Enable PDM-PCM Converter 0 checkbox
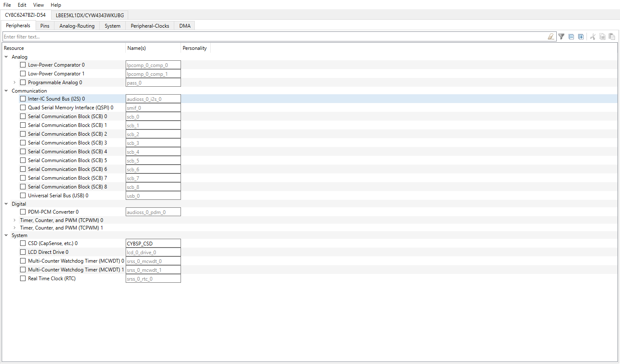Image resolution: width=620 pixels, height=364 pixels. 23,212
